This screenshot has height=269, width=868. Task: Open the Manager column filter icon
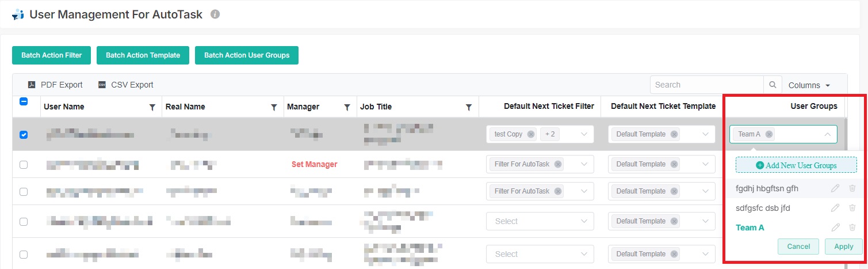[347, 107]
